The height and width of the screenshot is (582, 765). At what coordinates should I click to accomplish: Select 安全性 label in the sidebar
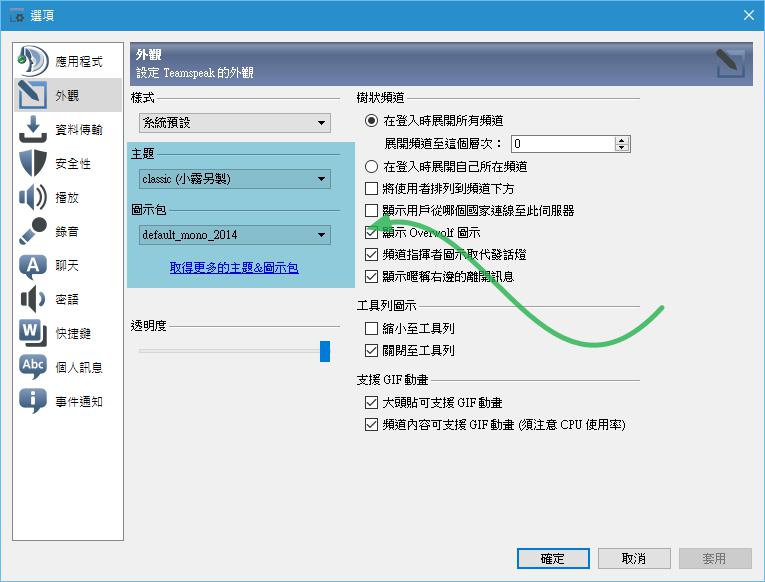point(73,164)
